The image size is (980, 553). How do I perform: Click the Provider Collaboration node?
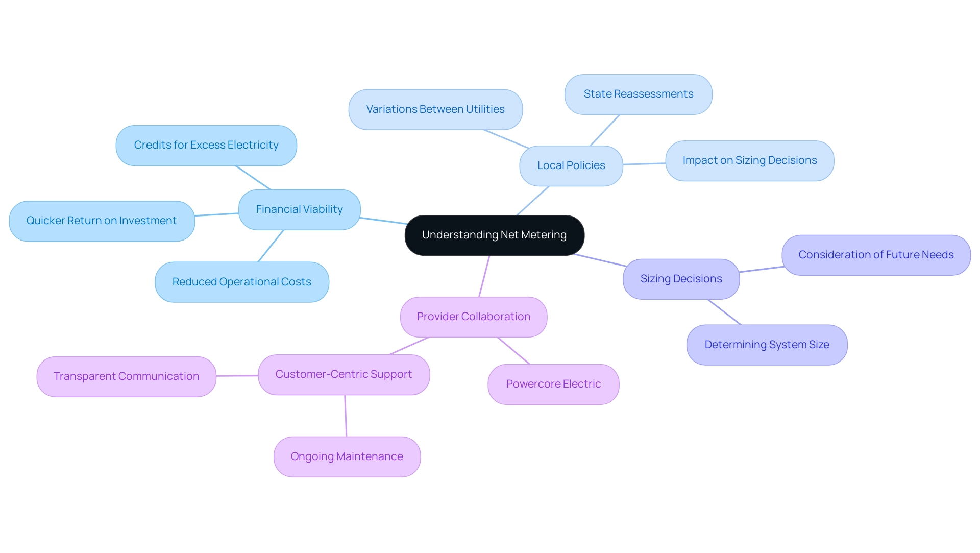pos(473,317)
